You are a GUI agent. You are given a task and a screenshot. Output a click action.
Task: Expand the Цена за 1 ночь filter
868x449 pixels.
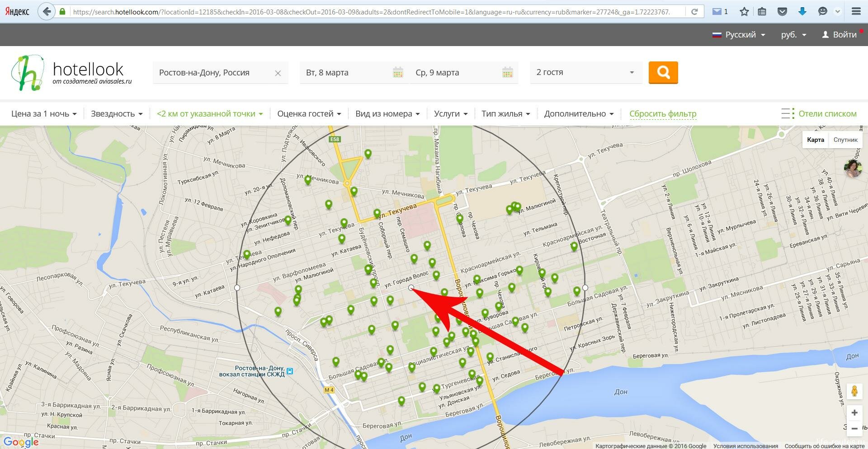coord(44,114)
